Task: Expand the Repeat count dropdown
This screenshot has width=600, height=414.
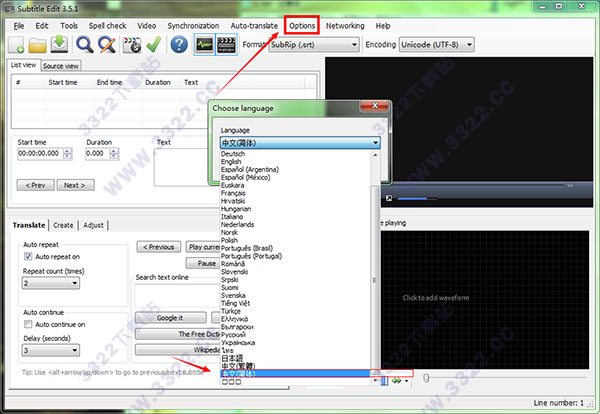Action: coord(51,283)
